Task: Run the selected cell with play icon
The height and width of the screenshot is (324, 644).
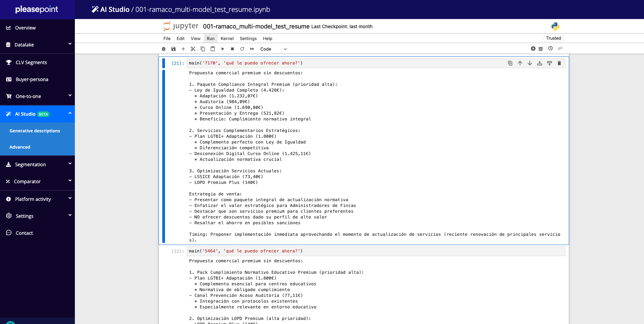Action: tap(223, 49)
